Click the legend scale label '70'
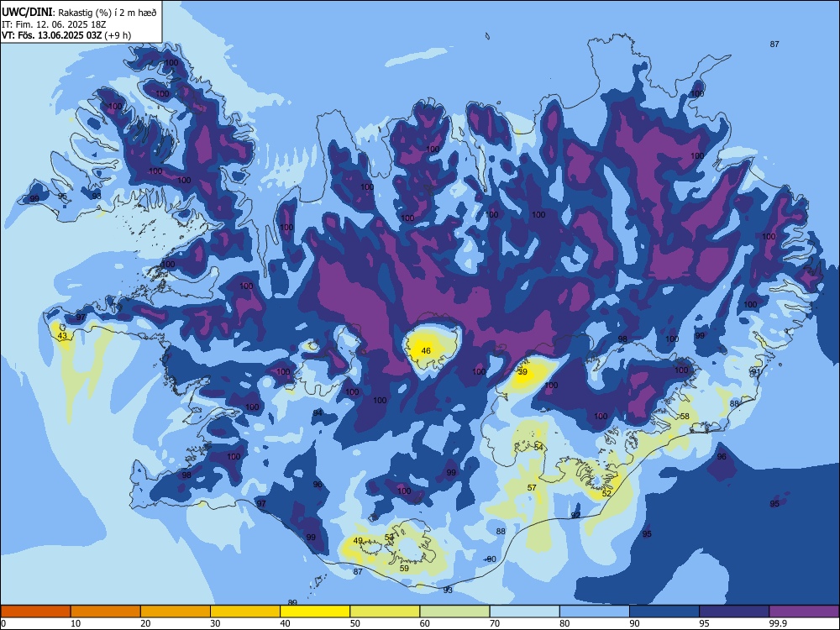The image size is (840, 630). pos(495,623)
